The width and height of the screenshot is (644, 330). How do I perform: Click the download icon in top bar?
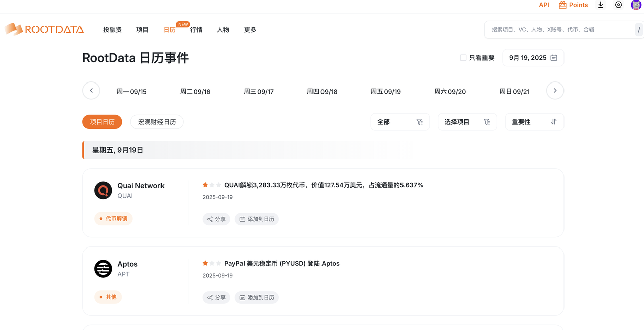(601, 5)
